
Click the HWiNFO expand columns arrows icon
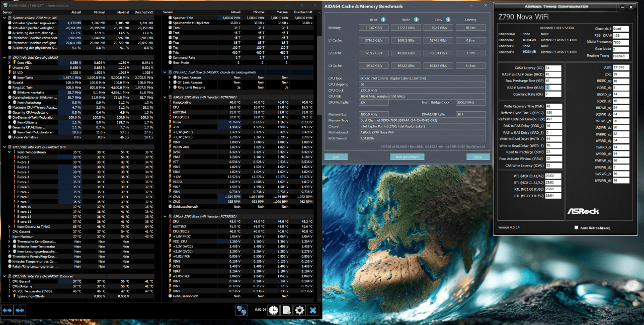7,310
